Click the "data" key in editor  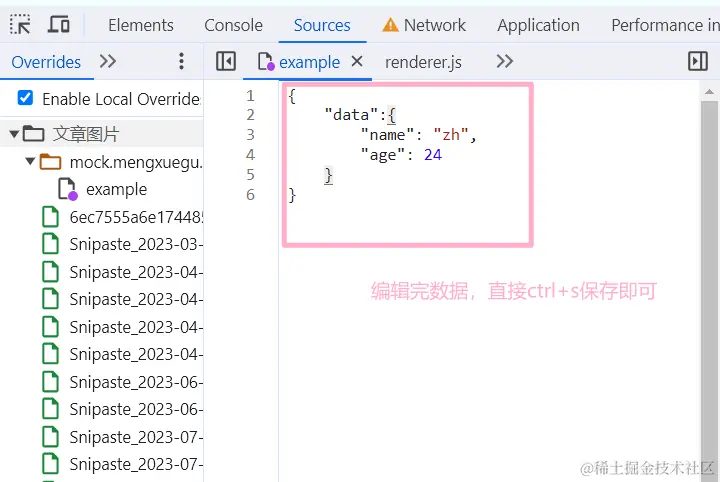(x=351, y=115)
